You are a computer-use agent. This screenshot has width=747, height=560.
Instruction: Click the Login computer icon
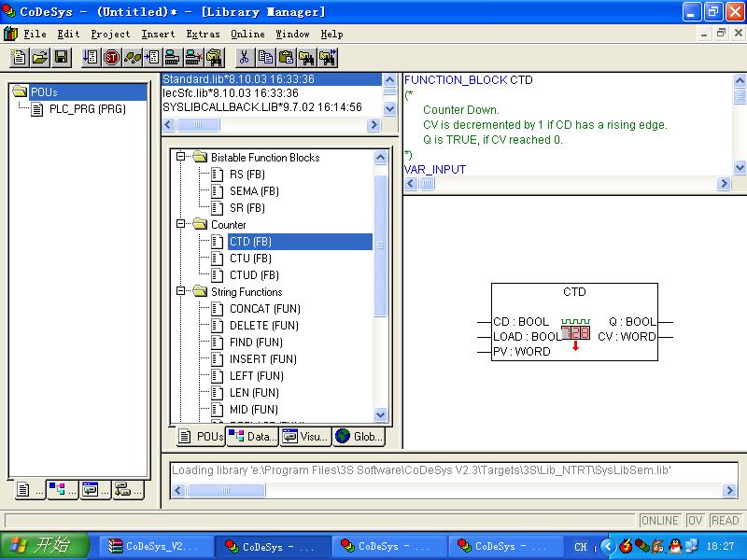coord(172,58)
